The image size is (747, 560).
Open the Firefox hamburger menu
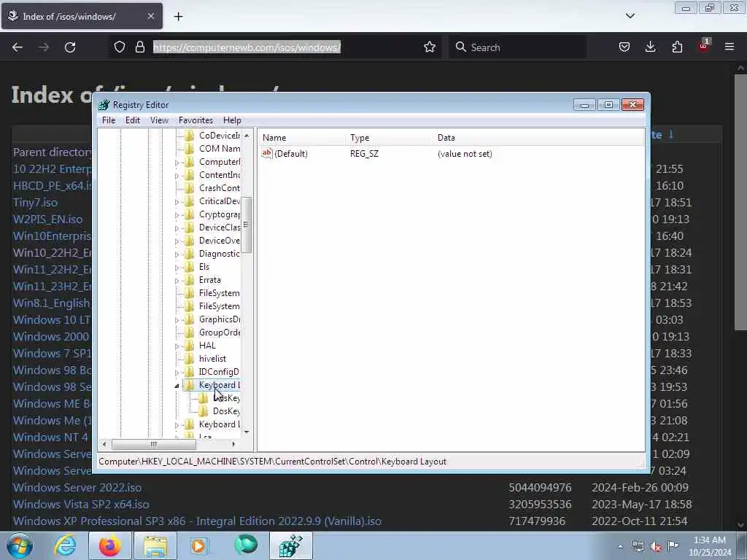point(729,47)
